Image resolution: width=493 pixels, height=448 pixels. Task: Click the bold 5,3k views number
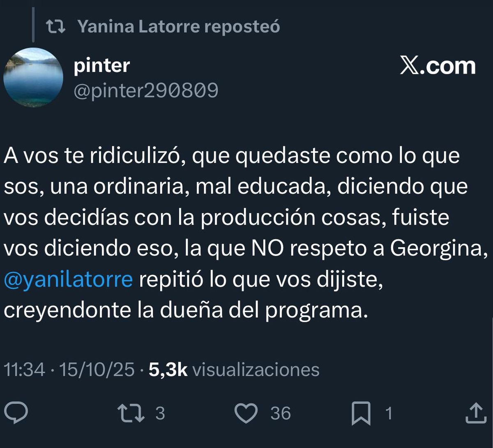(168, 370)
